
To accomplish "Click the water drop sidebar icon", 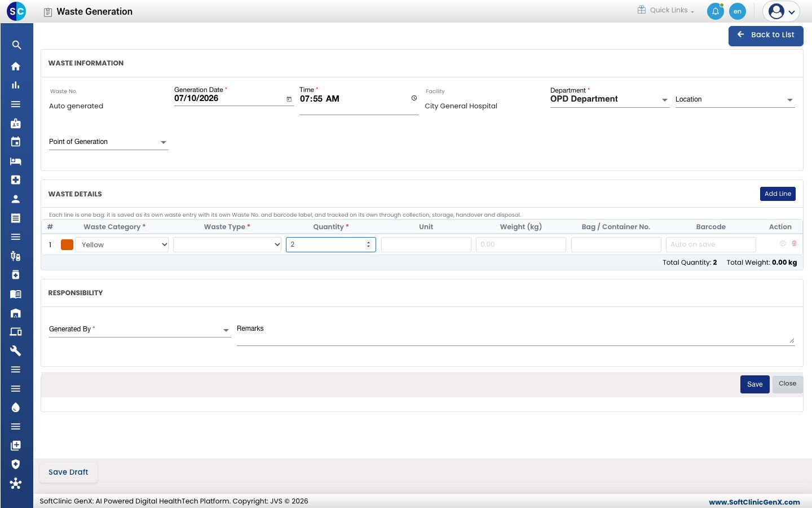I will (16, 408).
